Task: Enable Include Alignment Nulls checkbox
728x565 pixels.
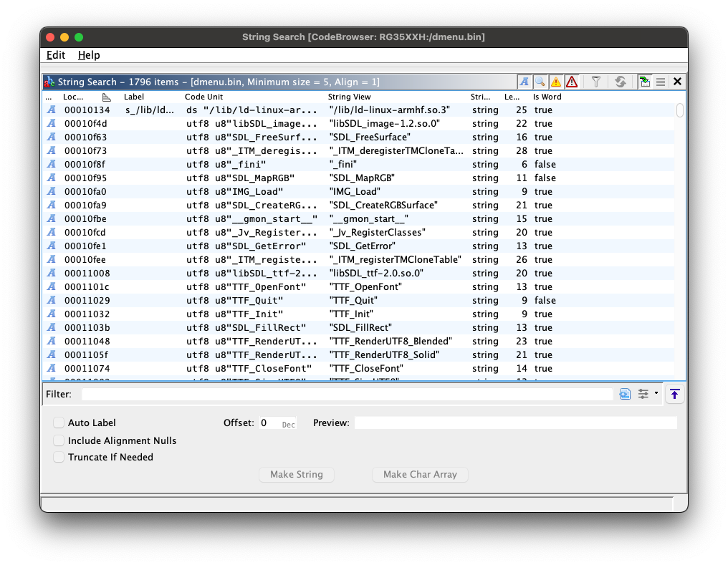Action: tap(59, 440)
